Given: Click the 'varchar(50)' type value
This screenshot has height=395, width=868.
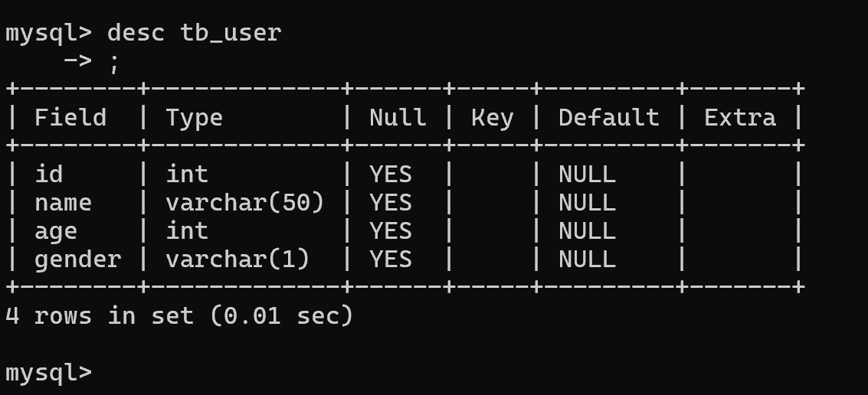Looking at the screenshot, I should click(x=244, y=203).
